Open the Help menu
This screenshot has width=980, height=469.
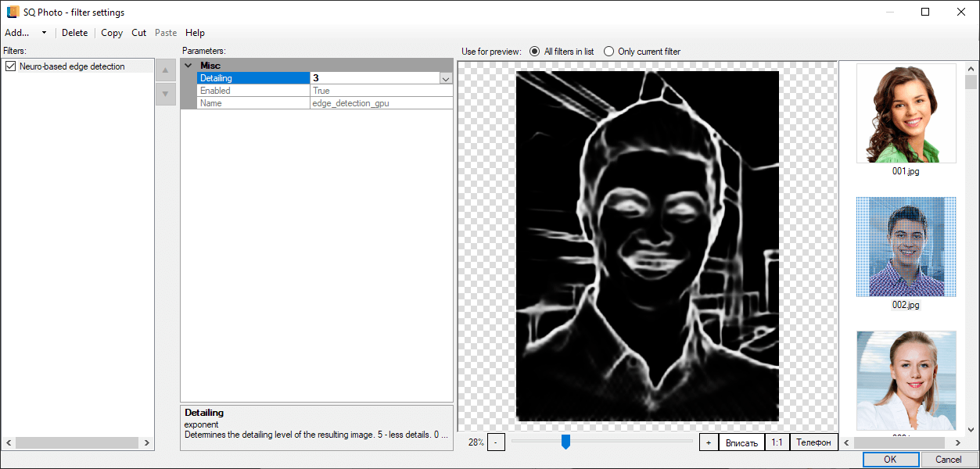click(195, 33)
